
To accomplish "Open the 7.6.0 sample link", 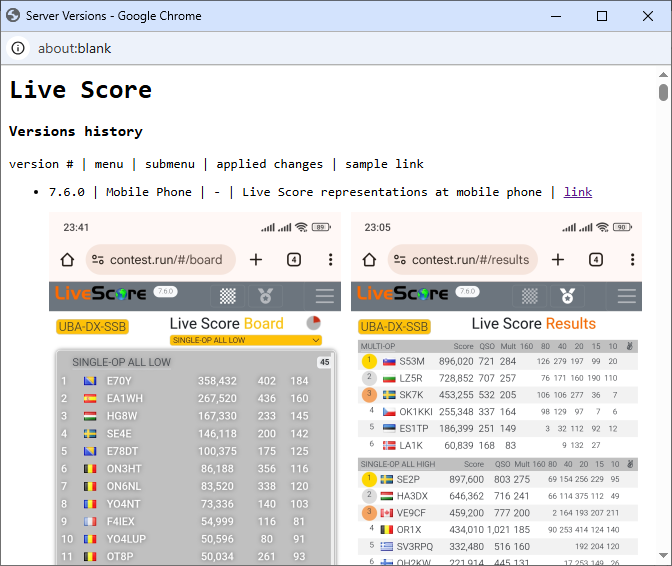I will coord(578,192).
